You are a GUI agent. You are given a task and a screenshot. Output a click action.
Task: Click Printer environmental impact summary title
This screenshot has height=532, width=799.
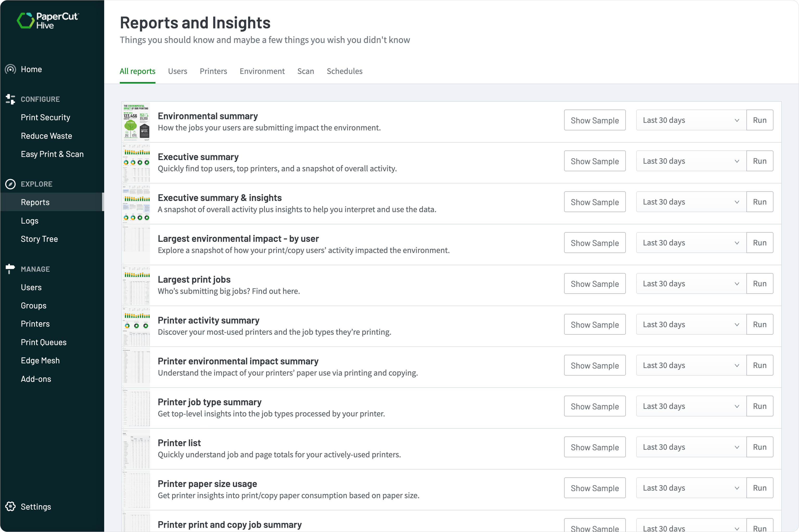[238, 361]
